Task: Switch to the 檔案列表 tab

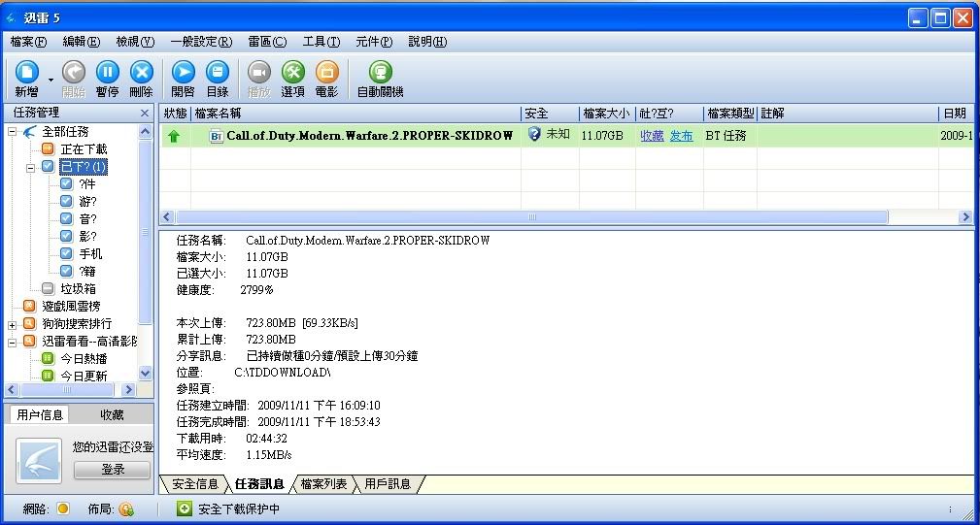Action: tap(322, 483)
